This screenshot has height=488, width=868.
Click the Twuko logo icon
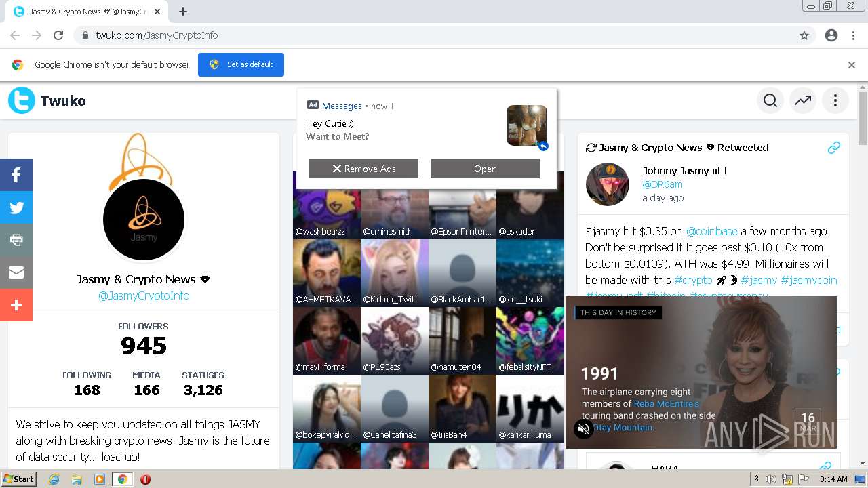(x=22, y=101)
